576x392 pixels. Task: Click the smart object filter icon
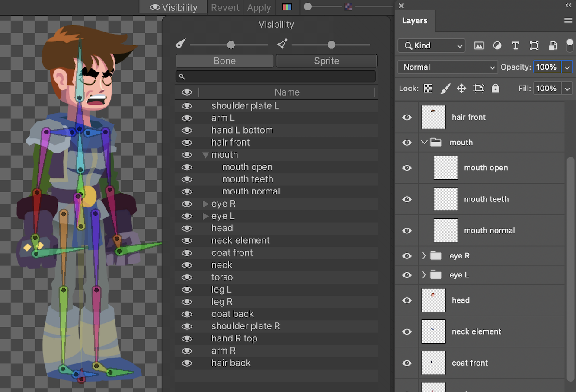[x=553, y=46]
